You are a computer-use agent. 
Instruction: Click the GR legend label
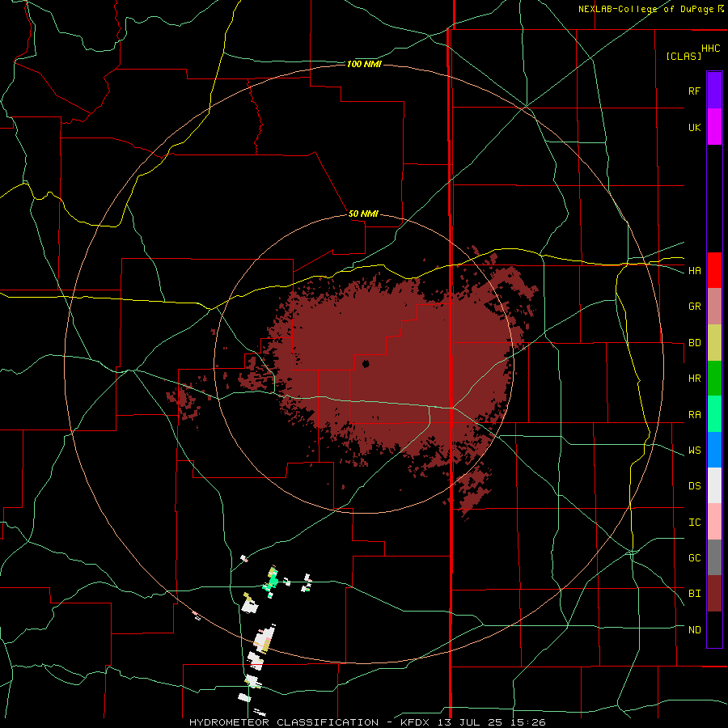[x=694, y=307]
